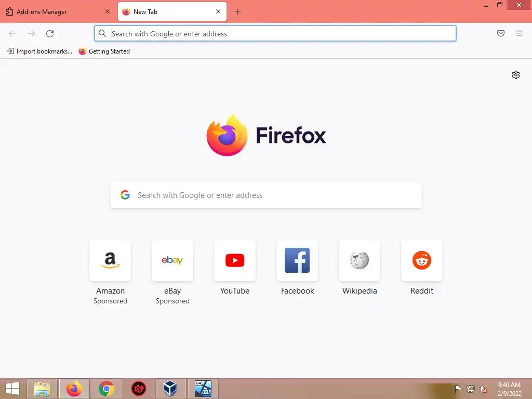Screen dimensions: 532x399
Task: Close the Add-ons Manager tab
Action: pos(108,11)
